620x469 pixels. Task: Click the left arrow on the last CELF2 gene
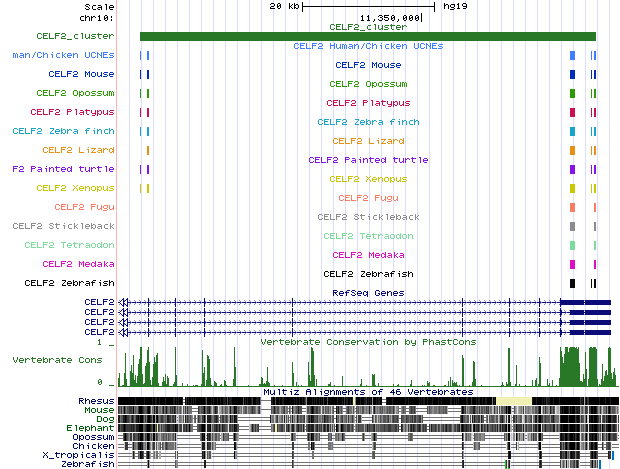tap(123, 332)
